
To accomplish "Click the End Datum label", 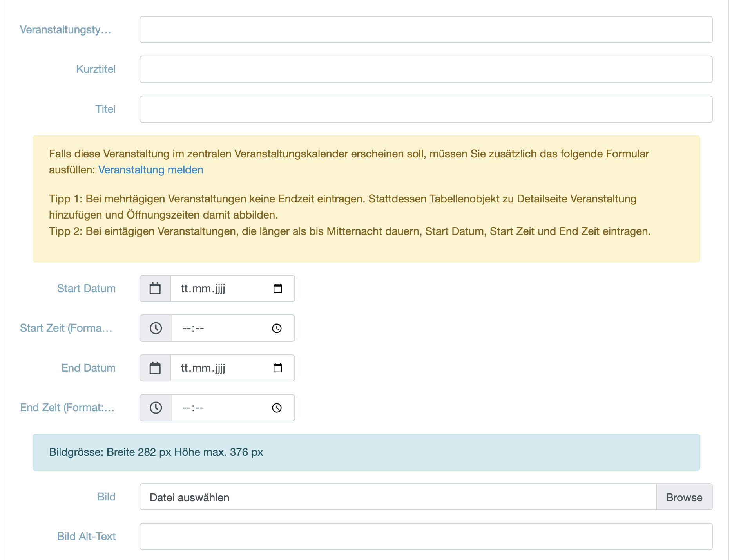I will pyautogui.click(x=89, y=368).
